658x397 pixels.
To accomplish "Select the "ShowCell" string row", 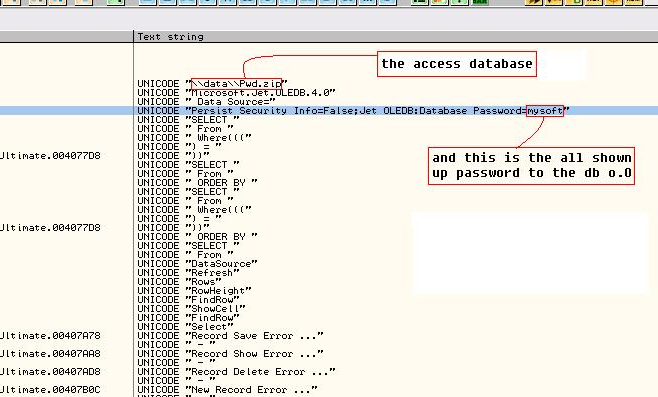I will click(191, 308).
